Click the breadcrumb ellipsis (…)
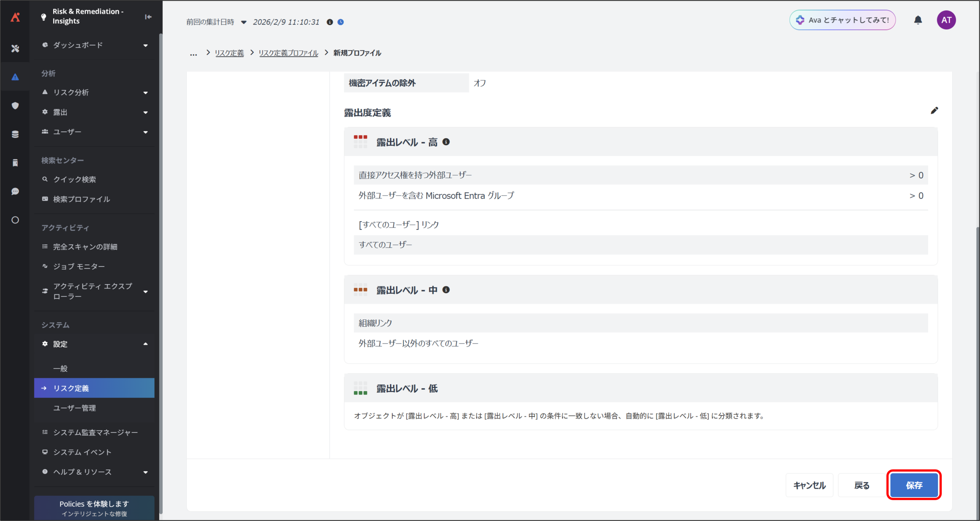Viewport: 980px width, 521px height. pos(193,54)
